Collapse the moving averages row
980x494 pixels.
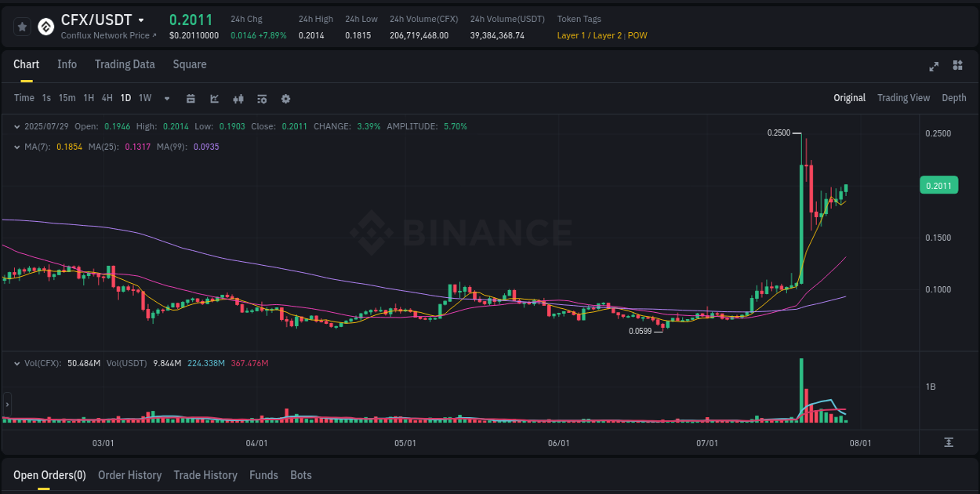coord(17,147)
